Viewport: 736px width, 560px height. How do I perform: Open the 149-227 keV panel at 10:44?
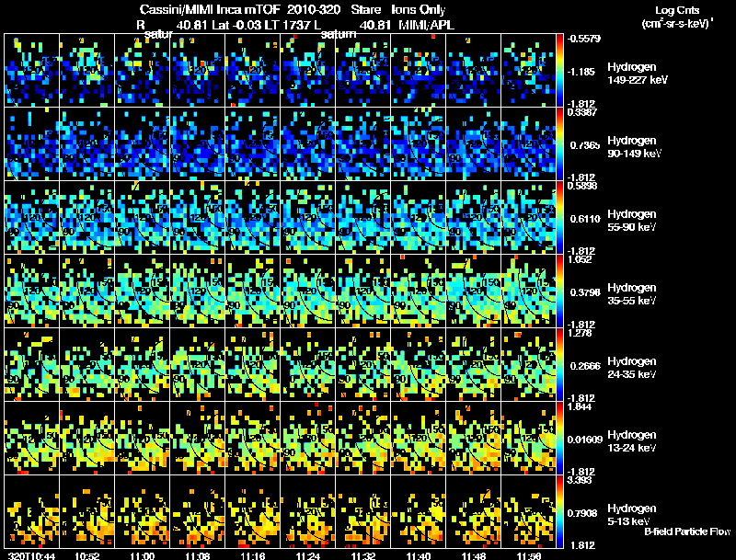[x=32, y=71]
